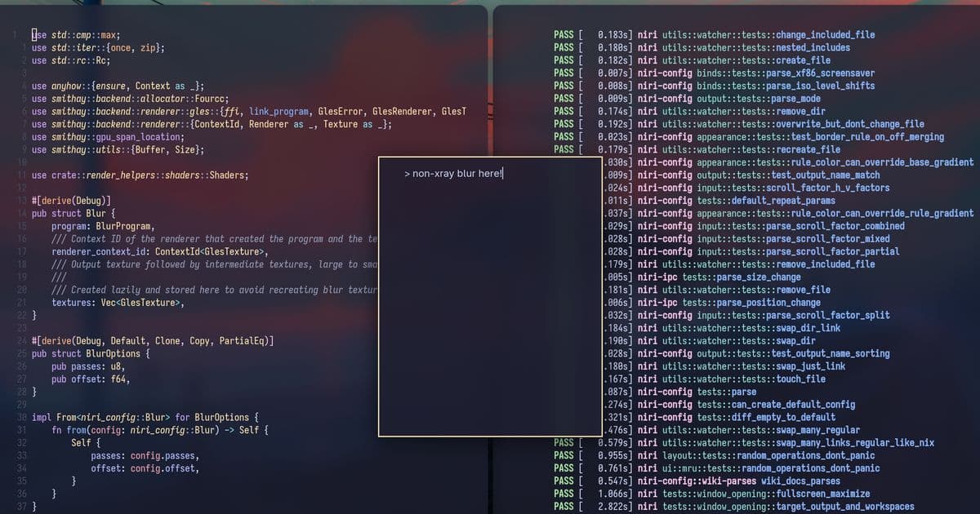Image resolution: width=980 pixels, height=514 pixels.
Task: Click terminal line 'tests::diff_empty_to_default'
Action: 766,418
